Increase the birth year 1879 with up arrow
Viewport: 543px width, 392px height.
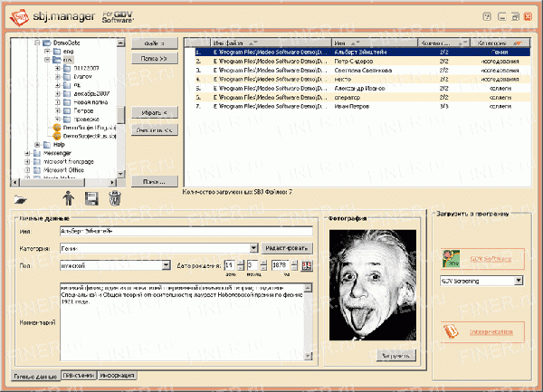pyautogui.click(x=294, y=263)
